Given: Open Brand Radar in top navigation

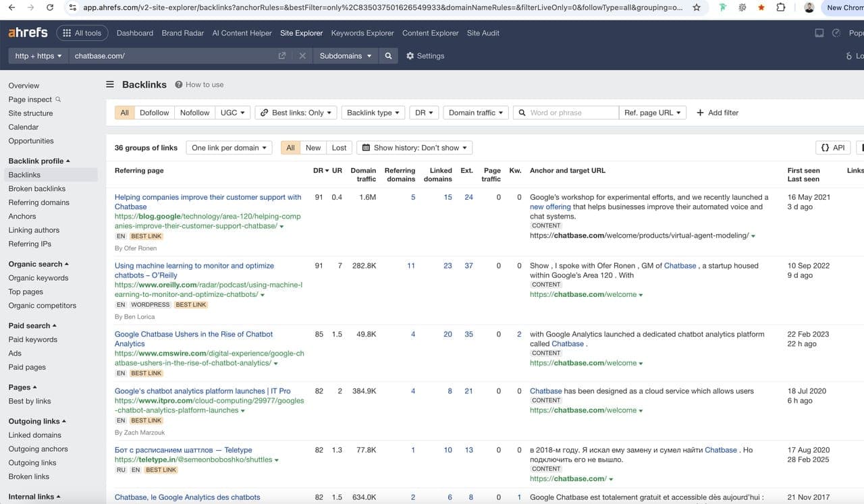Looking at the screenshot, I should point(183,32).
